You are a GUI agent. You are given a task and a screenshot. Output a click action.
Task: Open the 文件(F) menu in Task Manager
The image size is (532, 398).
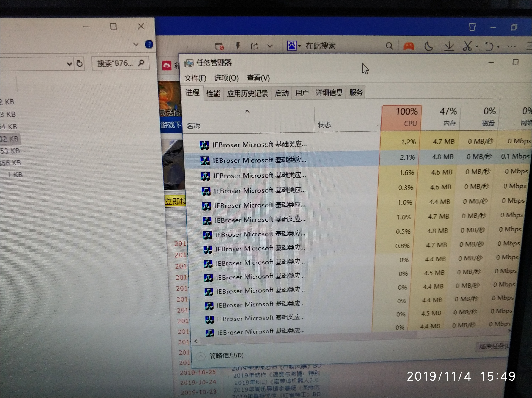195,78
